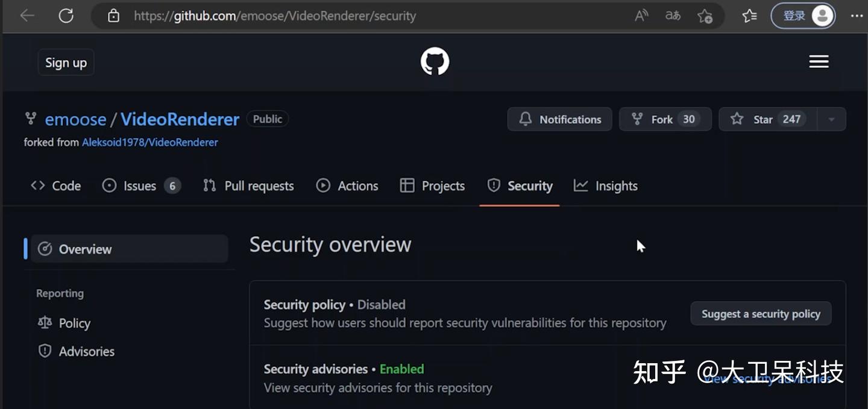
Task: Click the browser address bar URL
Action: [274, 16]
